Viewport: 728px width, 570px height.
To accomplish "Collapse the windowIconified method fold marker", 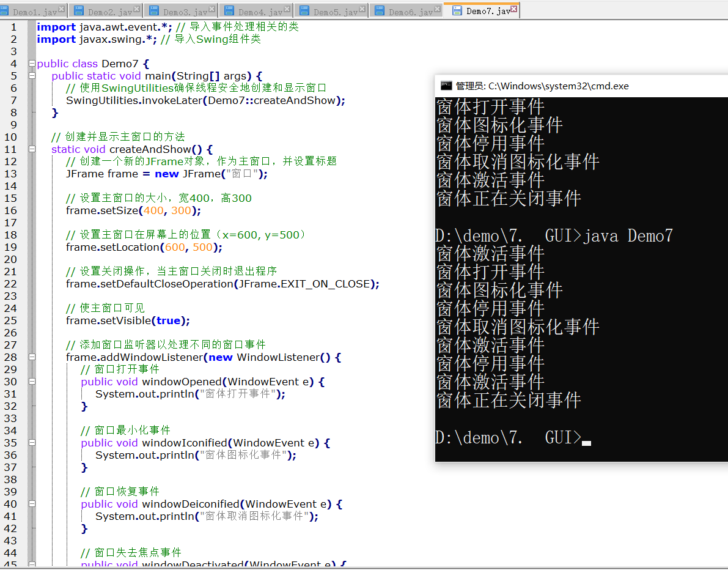I will click(x=32, y=443).
